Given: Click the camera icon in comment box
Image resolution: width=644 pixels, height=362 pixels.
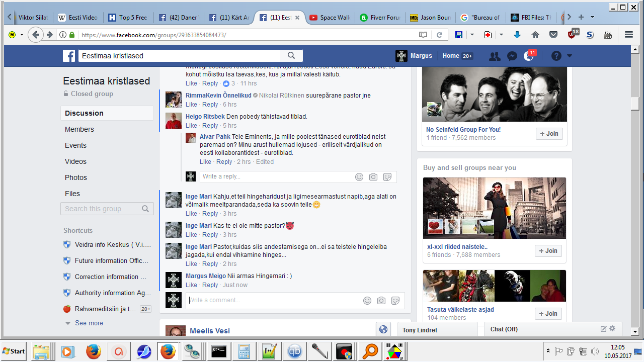Looking at the screenshot, I should (x=381, y=301).
